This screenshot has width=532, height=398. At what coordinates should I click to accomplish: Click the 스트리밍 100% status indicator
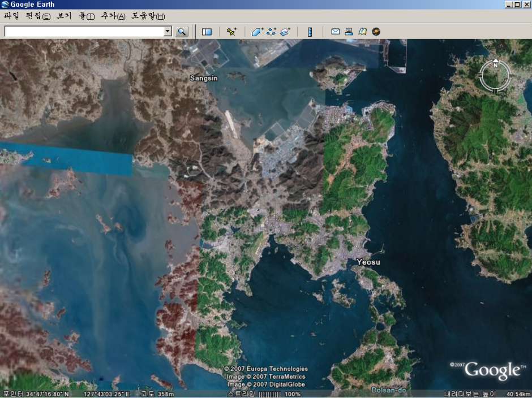click(x=264, y=394)
